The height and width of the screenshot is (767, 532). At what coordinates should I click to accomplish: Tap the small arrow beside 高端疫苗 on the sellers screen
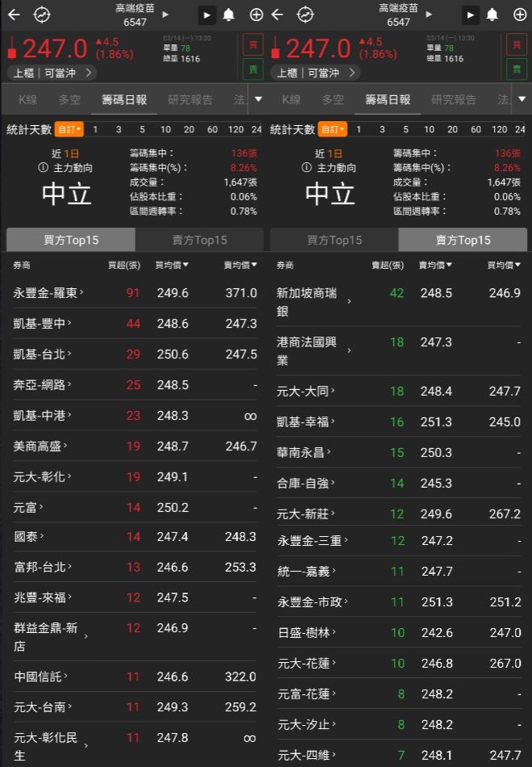point(429,15)
